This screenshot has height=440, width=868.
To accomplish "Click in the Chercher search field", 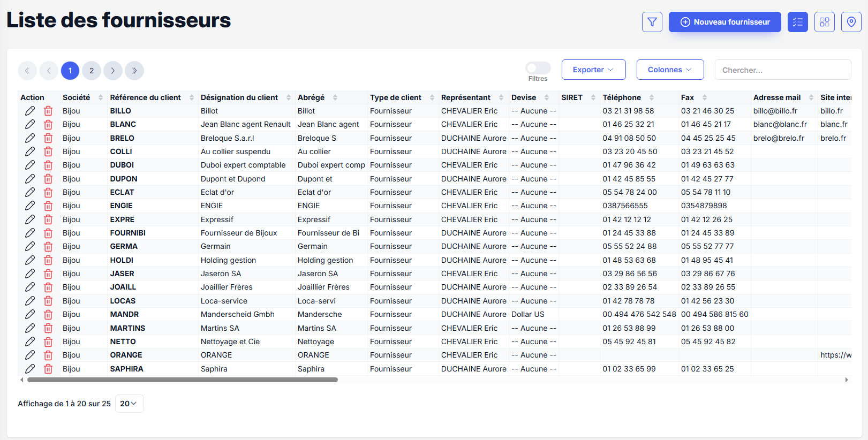I will pos(782,70).
